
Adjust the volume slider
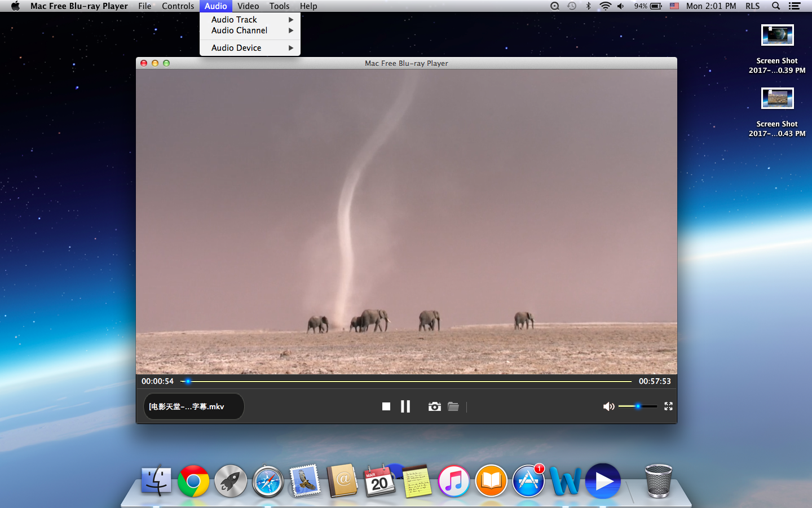click(638, 406)
